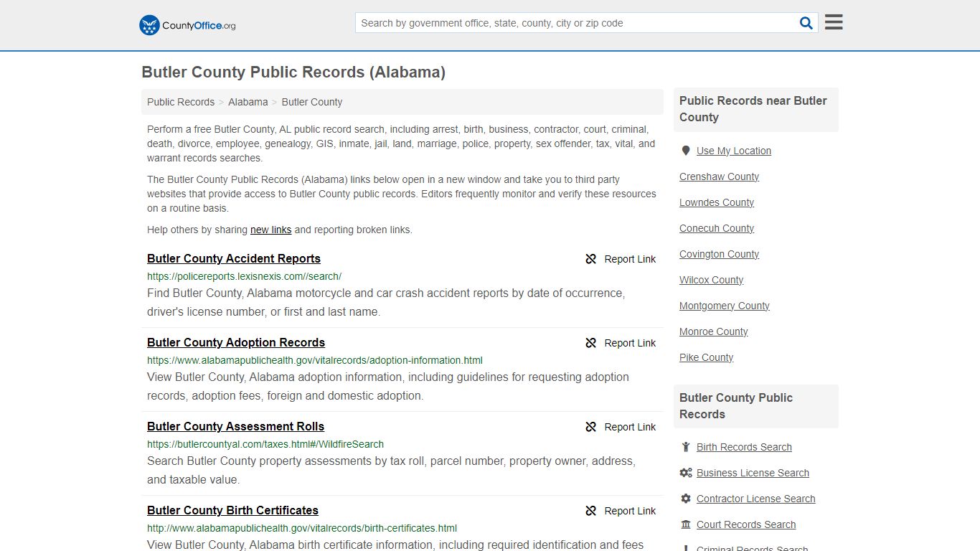Go to Lowndes County records
Viewport: 980px width, 551px height.
[x=717, y=202]
